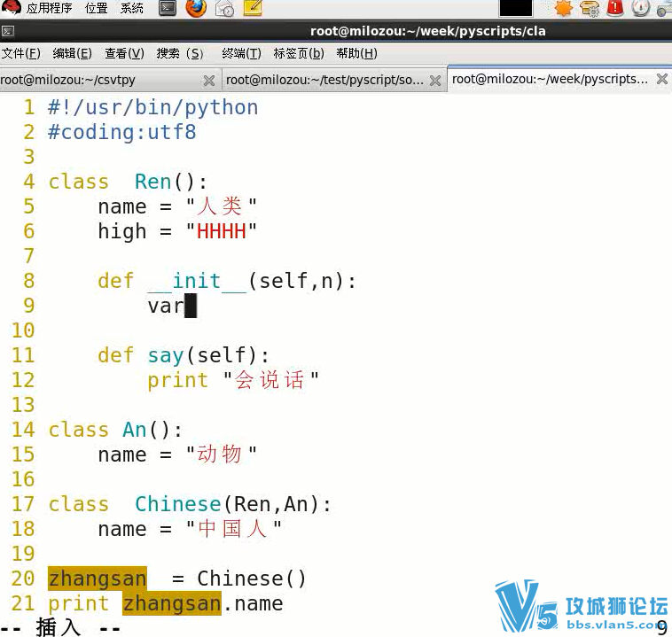Click the black panel applet box
Viewport: 672px width, 637px height.
coord(516,8)
